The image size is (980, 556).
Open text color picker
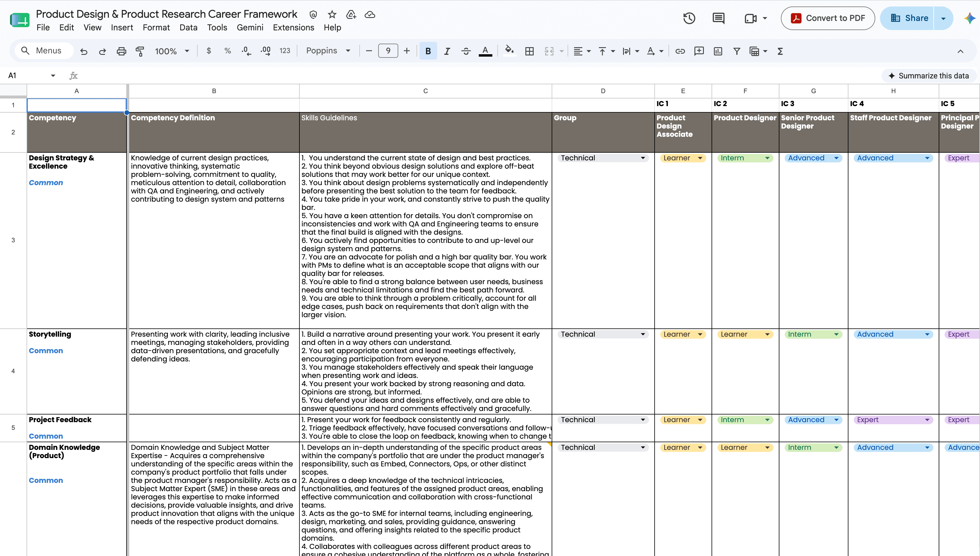coord(485,51)
